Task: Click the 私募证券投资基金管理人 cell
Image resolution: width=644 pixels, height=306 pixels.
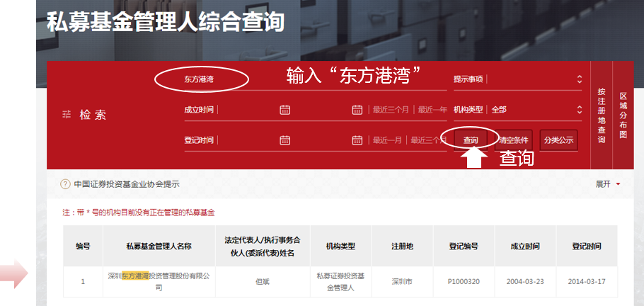Action: [341, 282]
